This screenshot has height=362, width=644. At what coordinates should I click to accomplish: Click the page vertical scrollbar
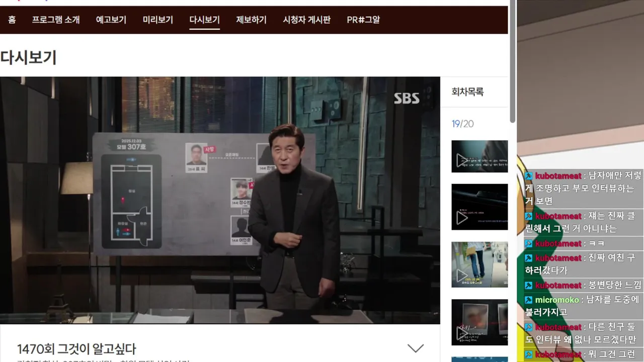click(513, 61)
